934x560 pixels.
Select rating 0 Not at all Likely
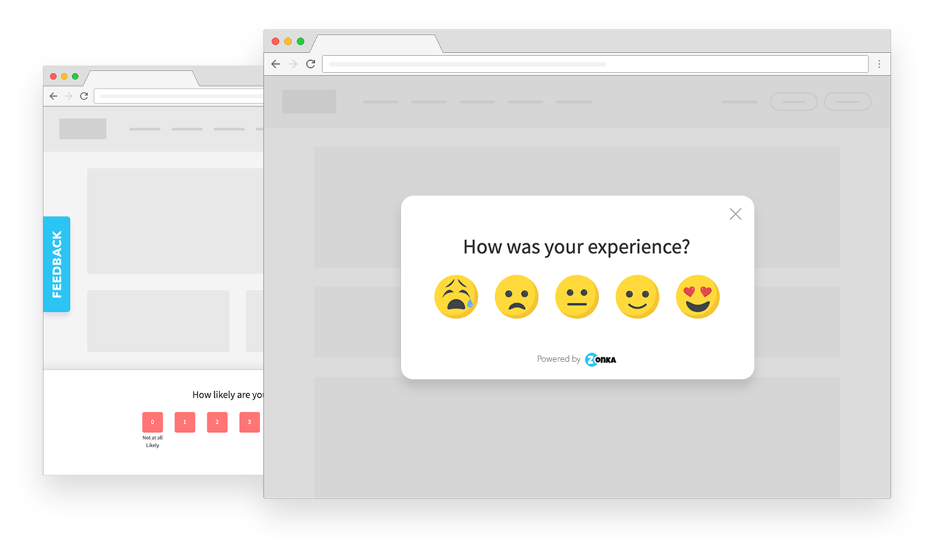pos(152,422)
